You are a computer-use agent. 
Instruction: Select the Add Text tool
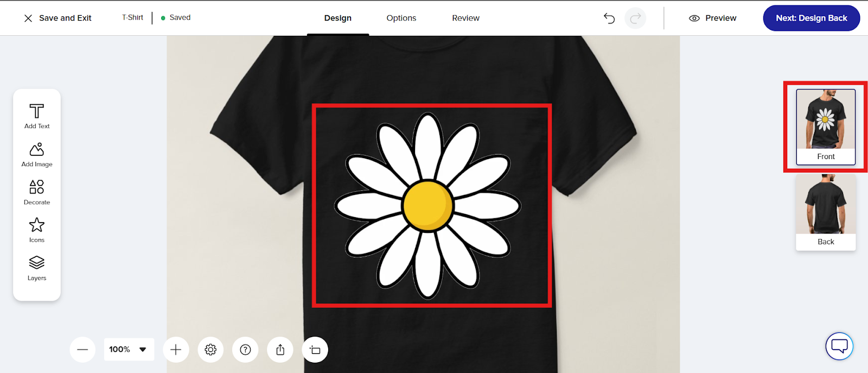[37, 116]
